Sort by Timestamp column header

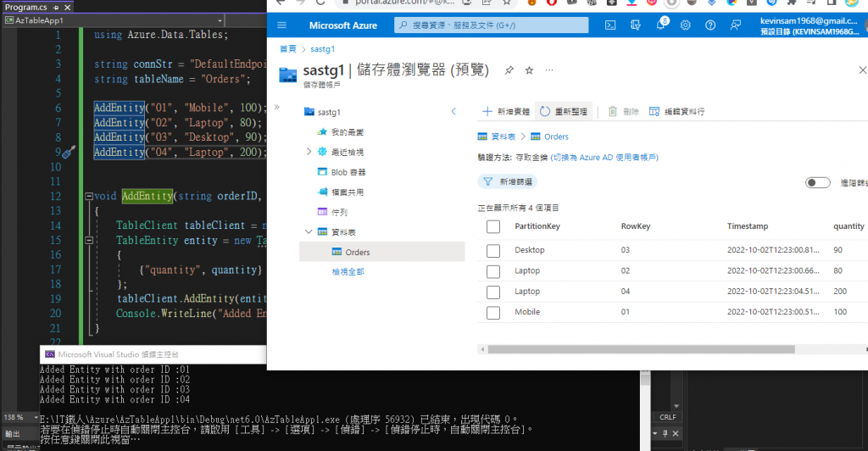[748, 226]
